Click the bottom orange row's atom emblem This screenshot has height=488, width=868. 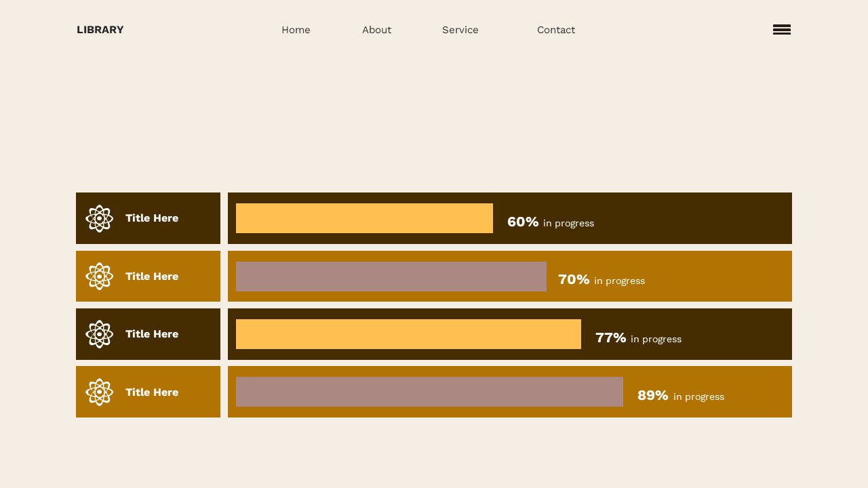pos(99,392)
